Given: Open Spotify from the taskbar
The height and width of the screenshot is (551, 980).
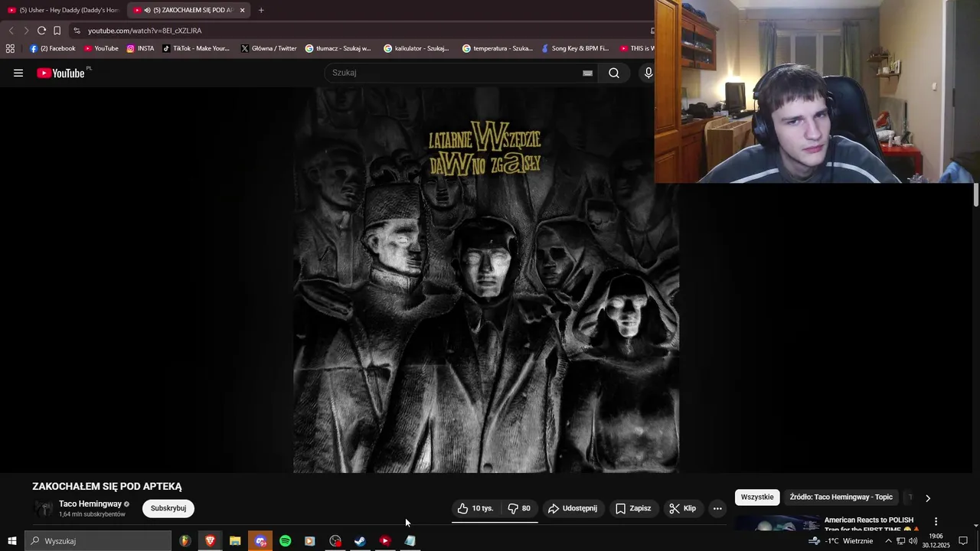Looking at the screenshot, I should click(x=285, y=541).
